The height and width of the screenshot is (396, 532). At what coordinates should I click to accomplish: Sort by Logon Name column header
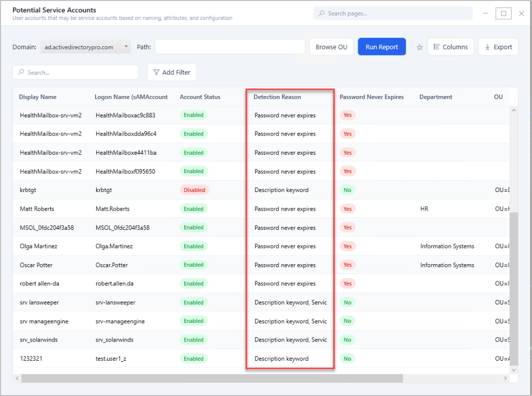pyautogui.click(x=131, y=97)
